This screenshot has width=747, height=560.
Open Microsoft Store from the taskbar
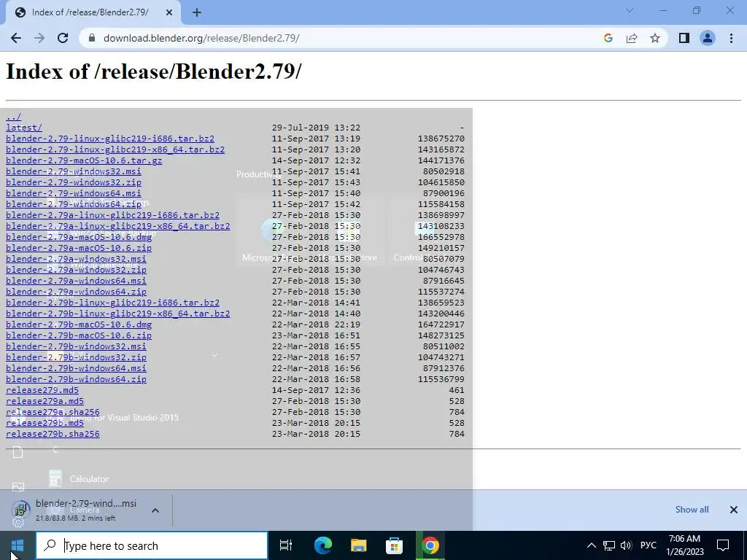coord(395,545)
